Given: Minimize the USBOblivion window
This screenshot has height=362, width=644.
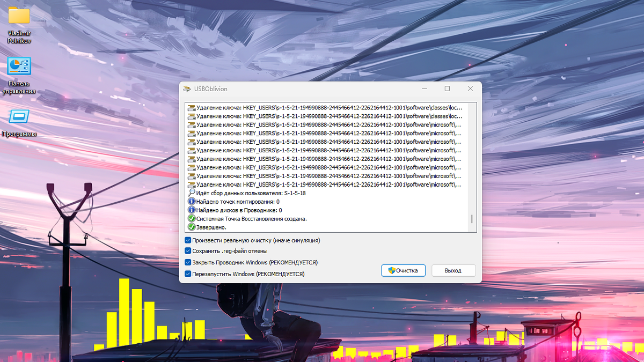Looking at the screenshot, I should pyautogui.click(x=424, y=89).
